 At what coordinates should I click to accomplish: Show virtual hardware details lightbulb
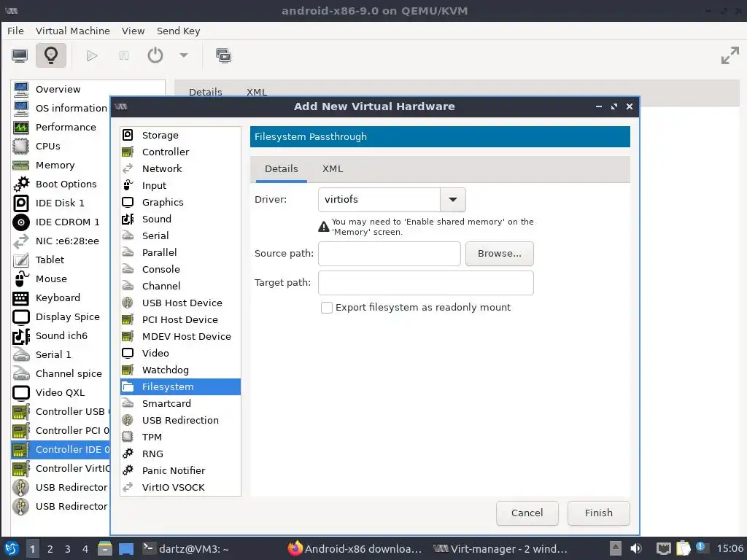(51, 55)
